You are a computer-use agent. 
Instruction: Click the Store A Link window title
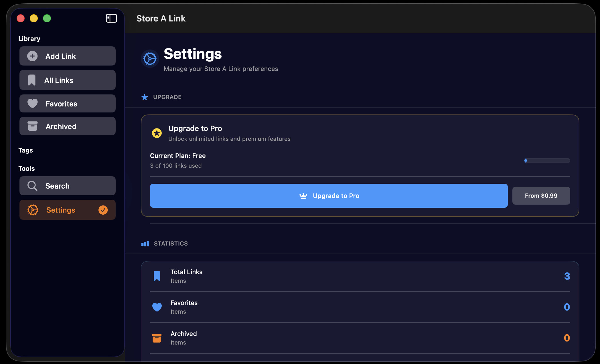tap(161, 18)
